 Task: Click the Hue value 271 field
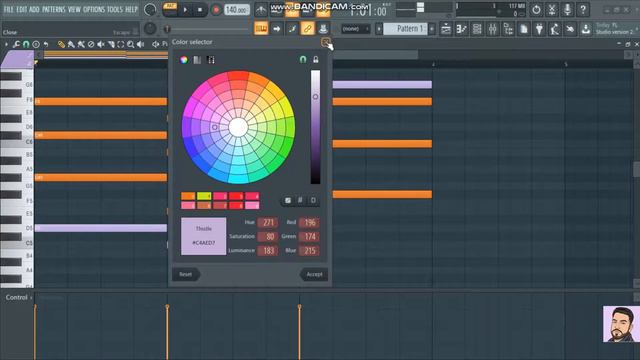tap(268, 222)
